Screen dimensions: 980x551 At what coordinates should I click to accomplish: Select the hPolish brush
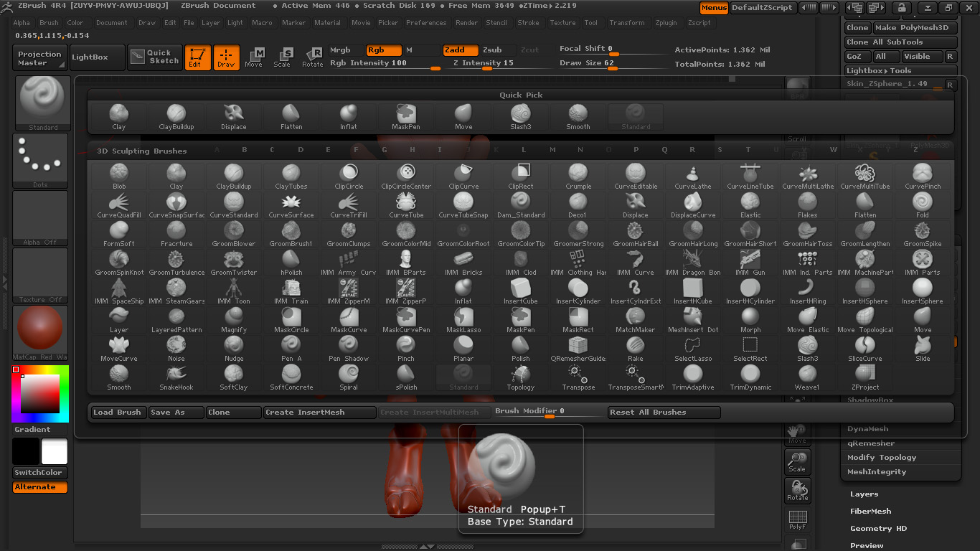(x=291, y=263)
